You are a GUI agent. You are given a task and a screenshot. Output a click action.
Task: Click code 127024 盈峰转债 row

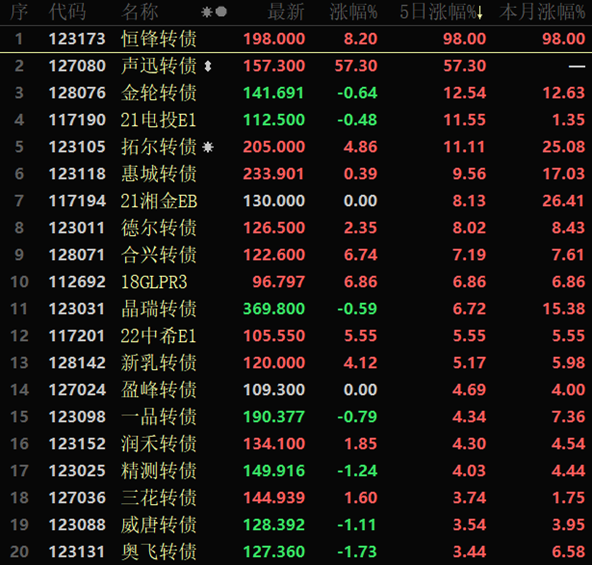coord(296,389)
